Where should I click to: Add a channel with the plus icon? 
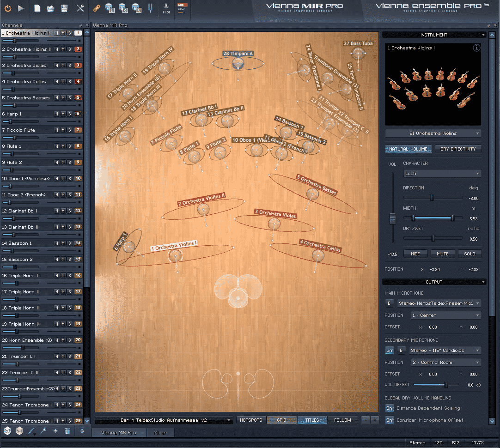[55, 431]
